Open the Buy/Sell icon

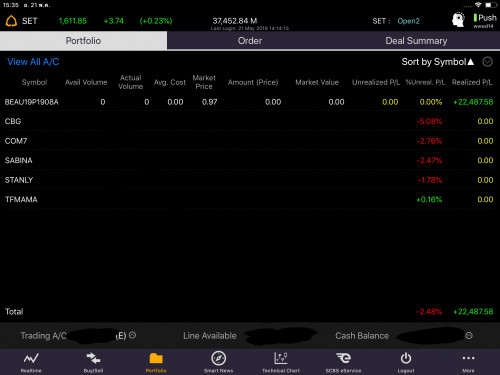pyautogui.click(x=93, y=362)
